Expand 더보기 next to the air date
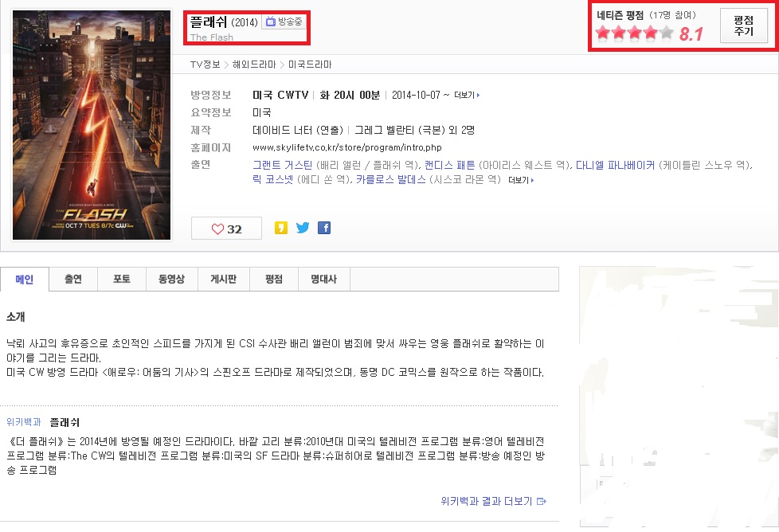This screenshot has height=532, width=779. [x=467, y=96]
